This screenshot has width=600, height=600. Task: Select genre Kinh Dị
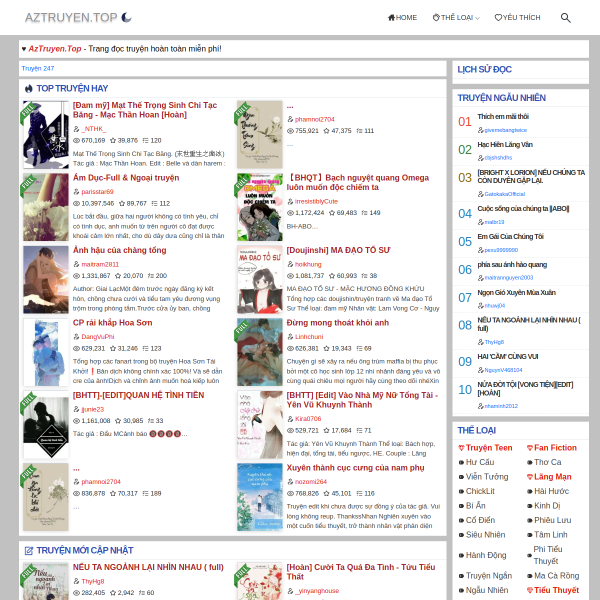tap(547, 506)
